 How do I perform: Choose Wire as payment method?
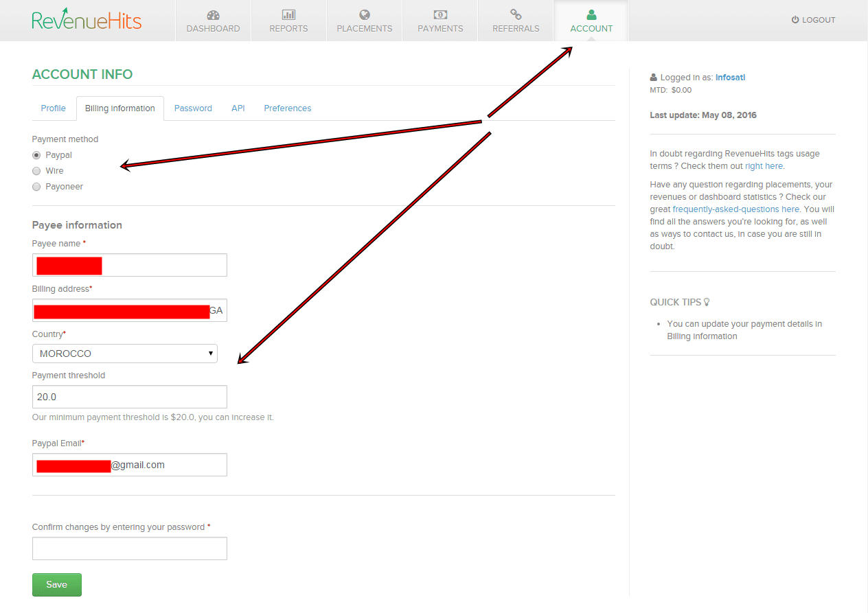tap(36, 171)
